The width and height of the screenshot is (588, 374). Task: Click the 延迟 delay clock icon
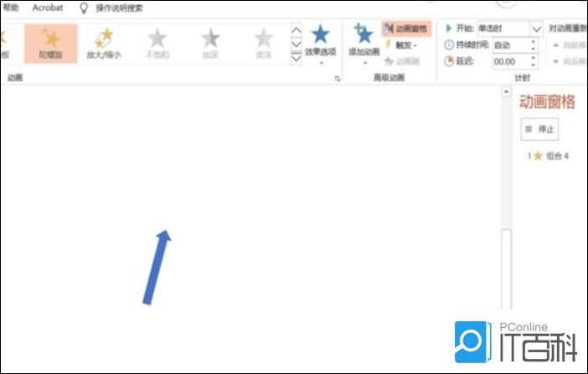[449, 61]
